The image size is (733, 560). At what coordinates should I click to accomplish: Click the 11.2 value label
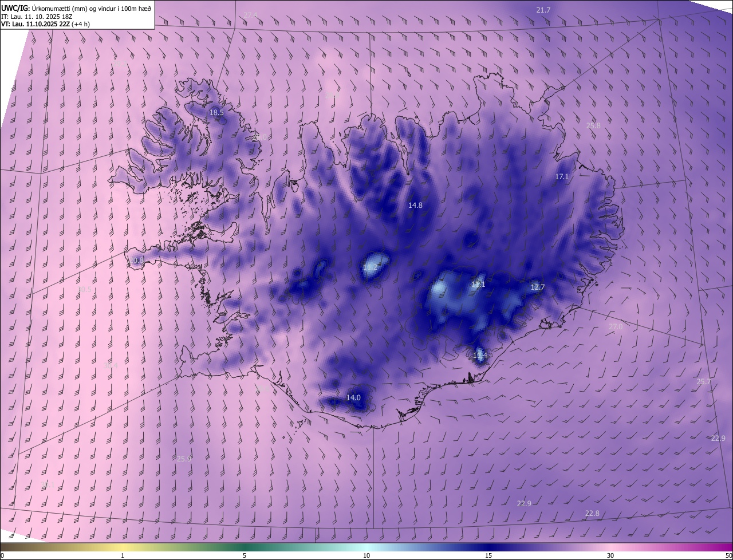[371, 267]
